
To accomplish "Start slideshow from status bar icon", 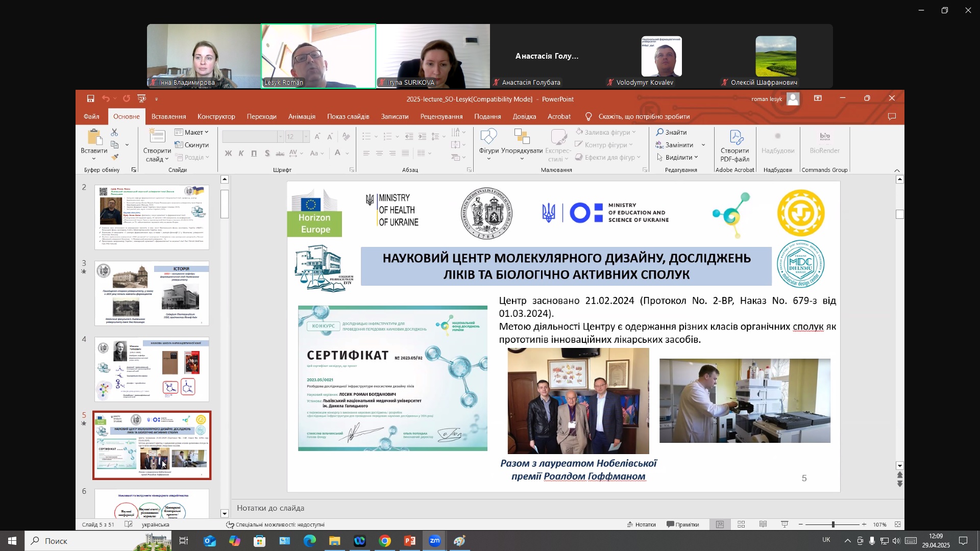I will (x=785, y=524).
